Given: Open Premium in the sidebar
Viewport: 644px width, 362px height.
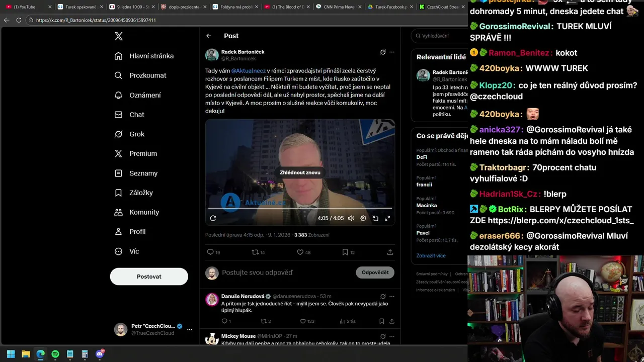Looking at the screenshot, I should (x=135, y=154).
